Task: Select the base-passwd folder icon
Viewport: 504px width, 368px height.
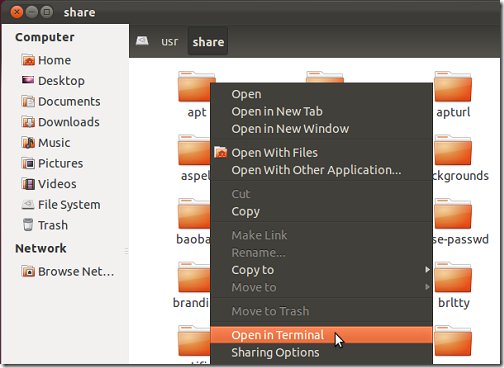Action: tap(453, 214)
